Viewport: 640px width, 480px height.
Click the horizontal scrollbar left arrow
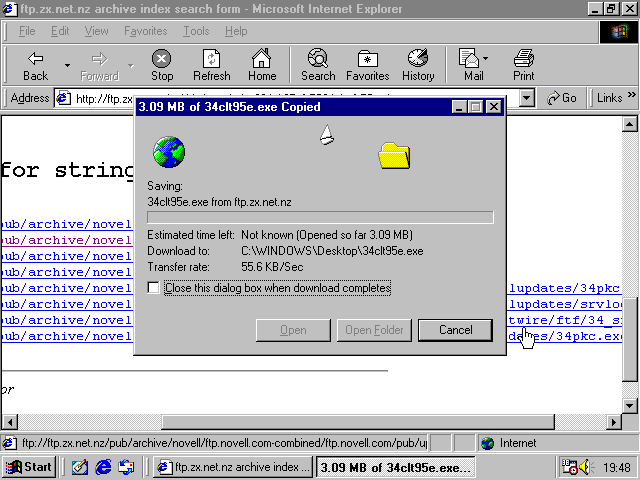pyautogui.click(x=10, y=422)
